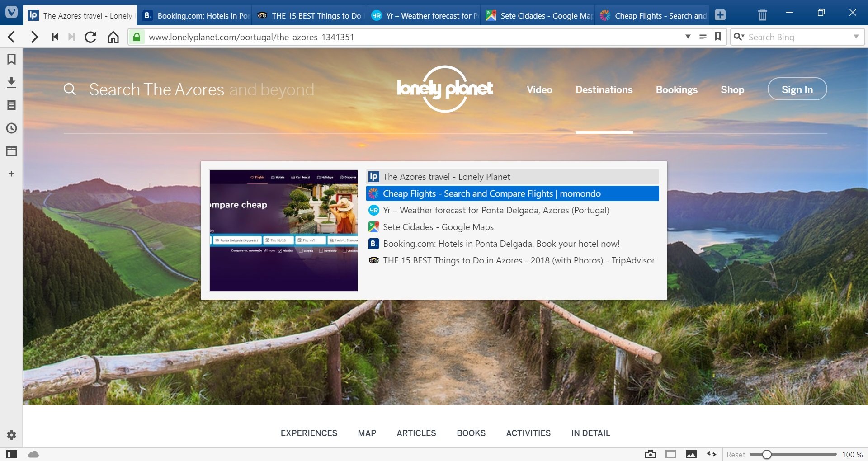Reset page zoom with Reset button

tap(736, 455)
